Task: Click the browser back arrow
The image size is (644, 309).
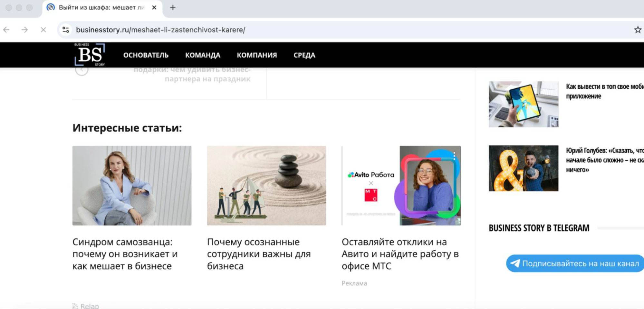Action: (6, 30)
